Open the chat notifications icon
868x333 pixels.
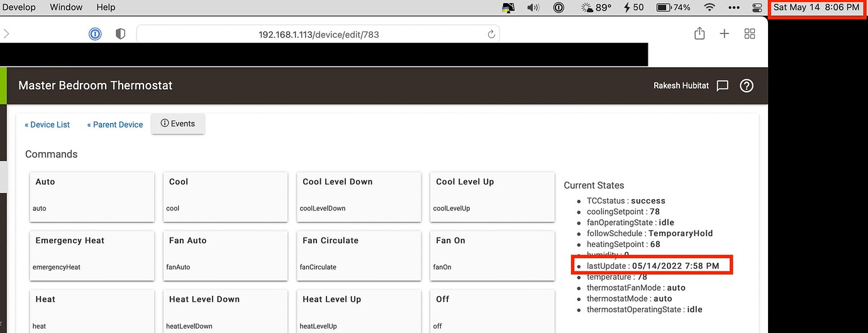(723, 86)
